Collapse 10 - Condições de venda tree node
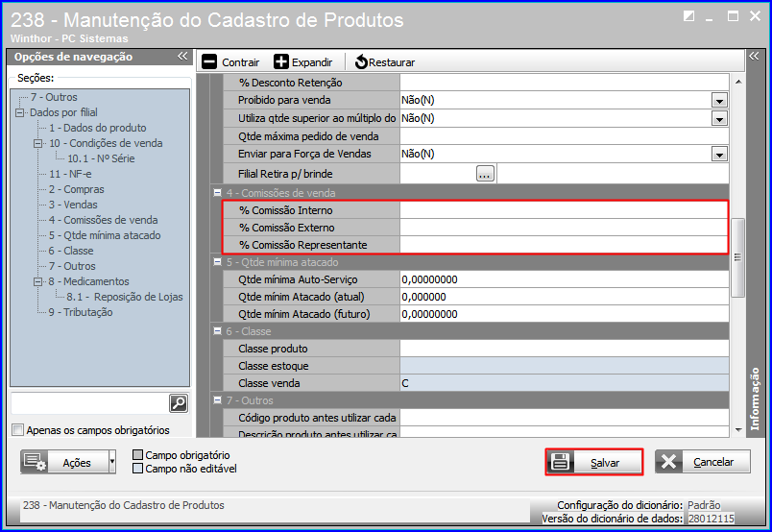 [x=37, y=143]
